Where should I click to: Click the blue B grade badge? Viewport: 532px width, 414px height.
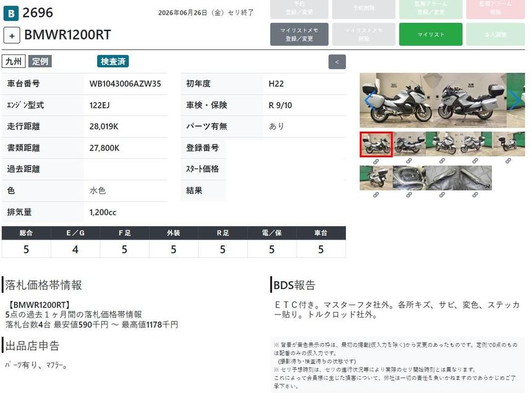point(11,13)
